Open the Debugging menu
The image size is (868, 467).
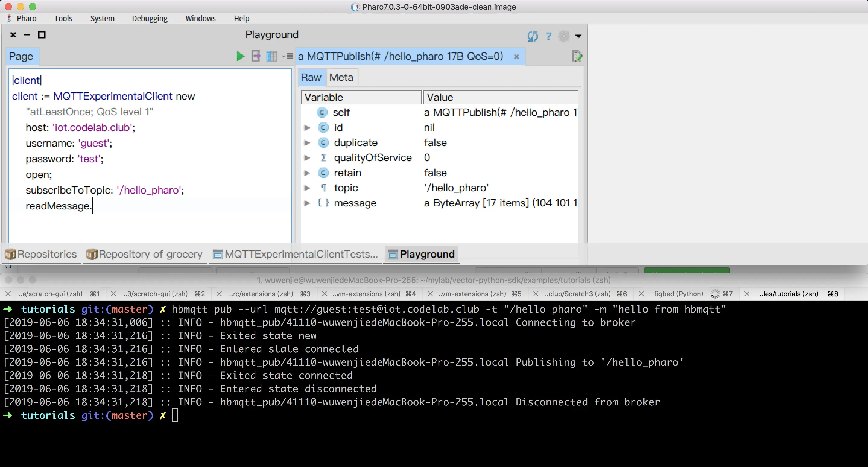(150, 18)
